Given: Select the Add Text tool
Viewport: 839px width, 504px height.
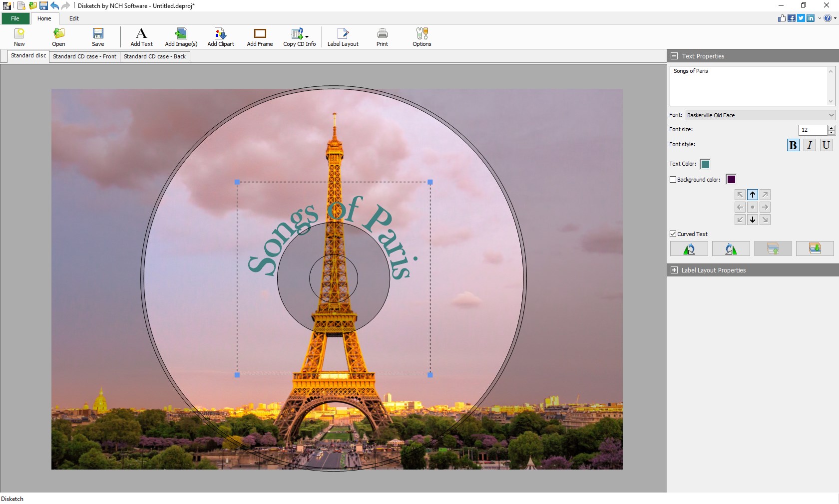Looking at the screenshot, I should [x=141, y=37].
